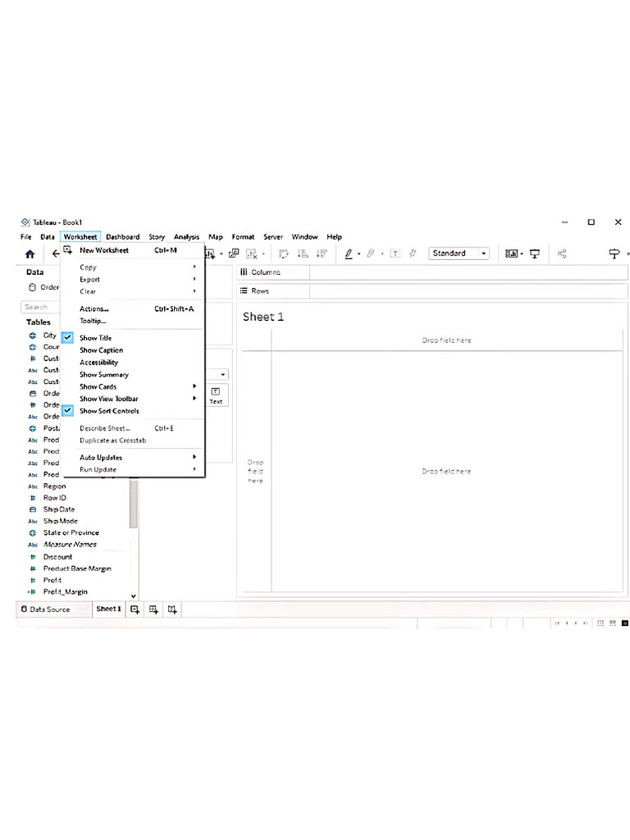This screenshot has width=630, height=840.
Task: Select Accessibility menu entry
Action: pos(98,362)
